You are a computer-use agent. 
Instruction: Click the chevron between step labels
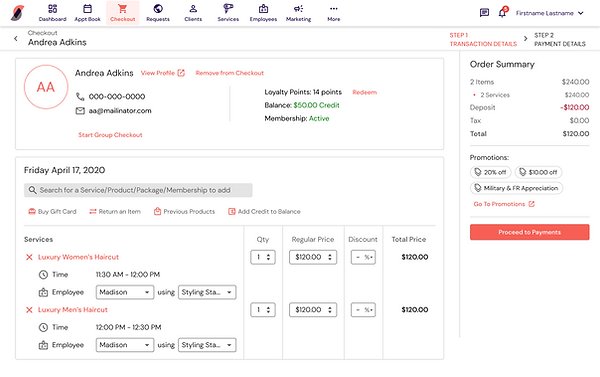pos(525,38)
